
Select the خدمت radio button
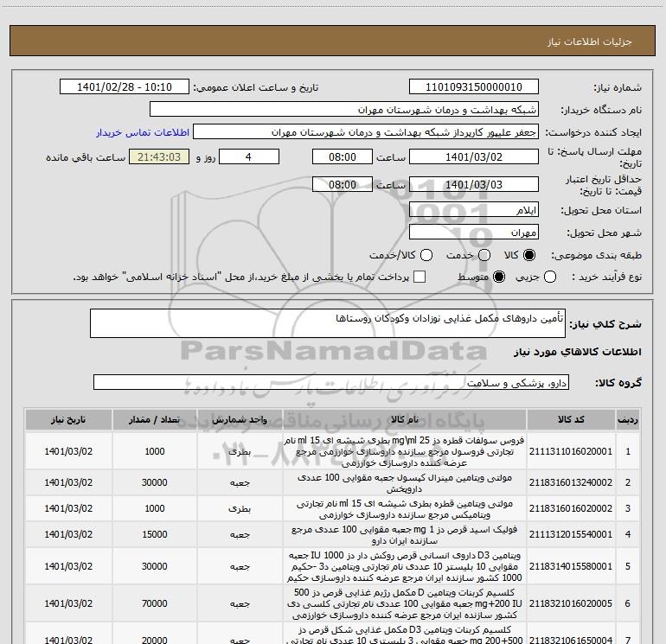(x=484, y=255)
